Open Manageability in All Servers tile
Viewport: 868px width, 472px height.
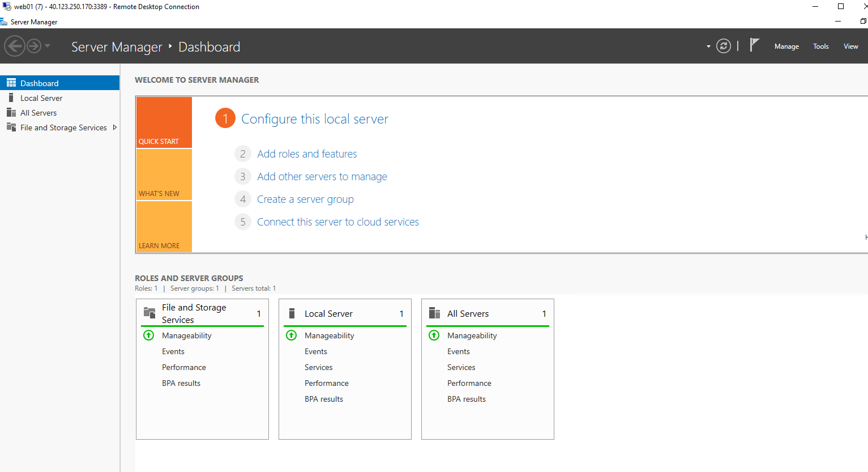(472, 335)
